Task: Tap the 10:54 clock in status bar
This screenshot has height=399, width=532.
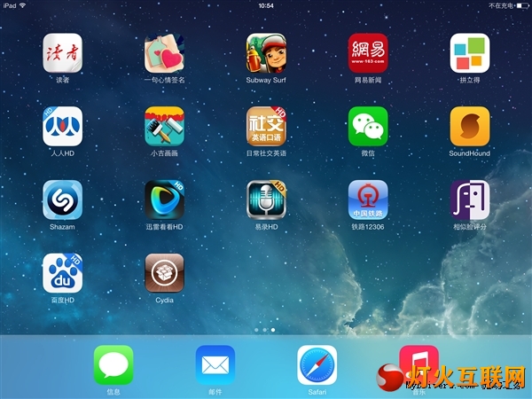Action: tap(266, 6)
